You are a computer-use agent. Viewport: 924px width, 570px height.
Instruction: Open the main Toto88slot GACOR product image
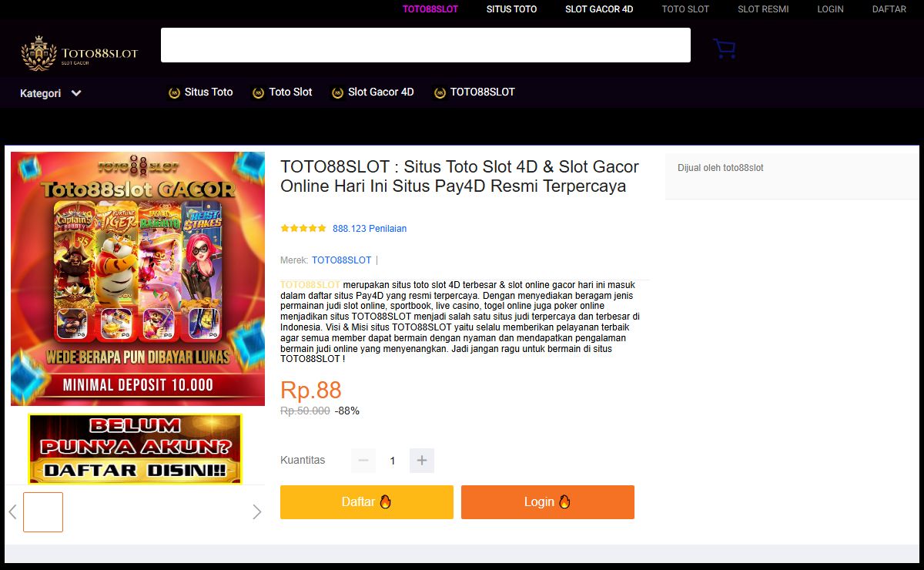tap(138, 279)
